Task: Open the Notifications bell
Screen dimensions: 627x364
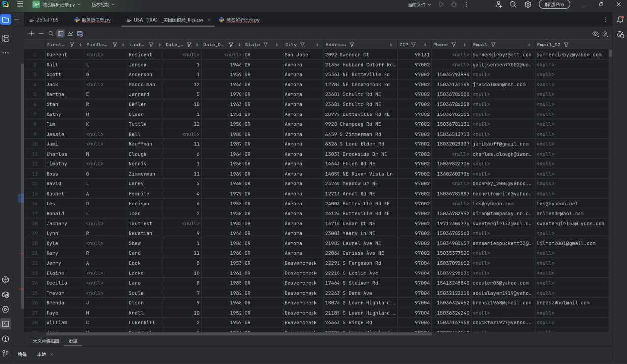Action: tap(620, 20)
